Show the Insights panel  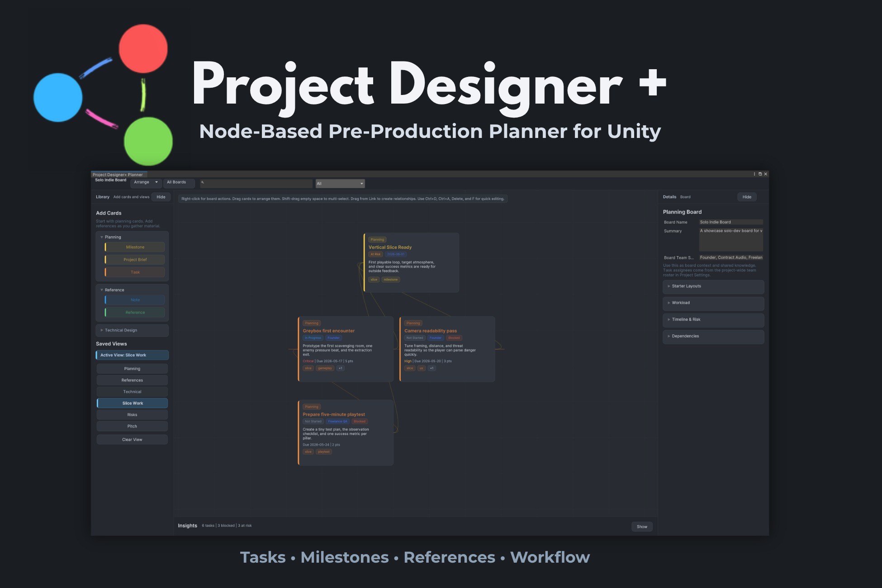tap(642, 526)
